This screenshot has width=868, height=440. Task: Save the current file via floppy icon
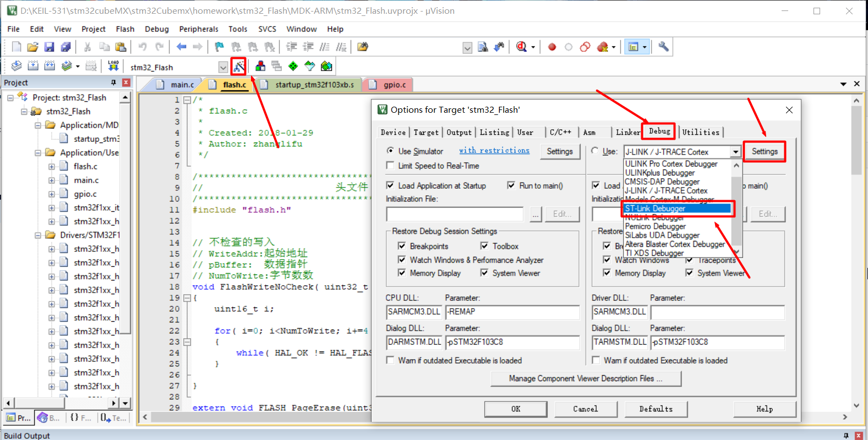click(x=50, y=47)
